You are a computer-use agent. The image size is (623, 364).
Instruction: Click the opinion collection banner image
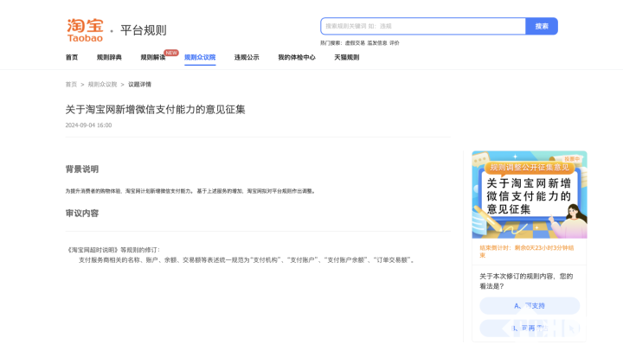coord(530,195)
